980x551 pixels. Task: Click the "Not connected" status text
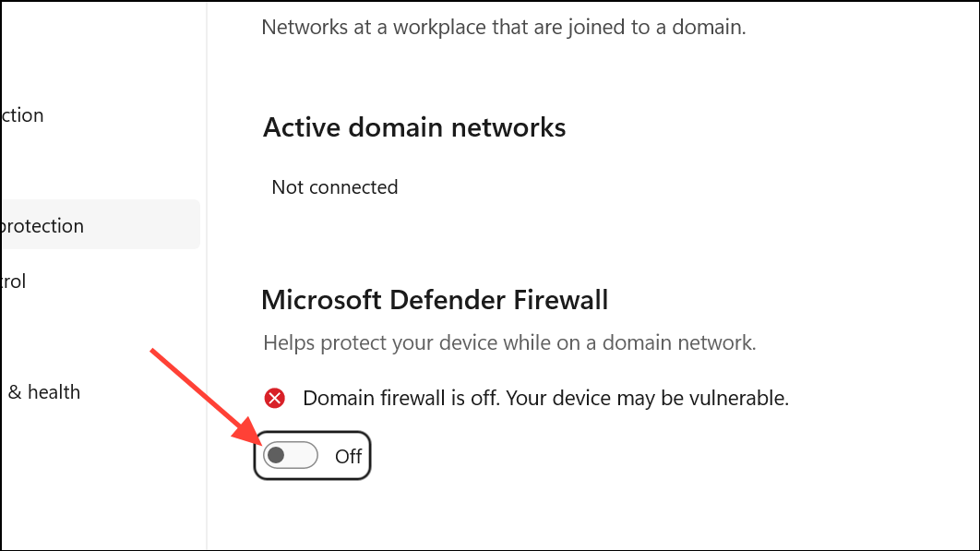[334, 187]
